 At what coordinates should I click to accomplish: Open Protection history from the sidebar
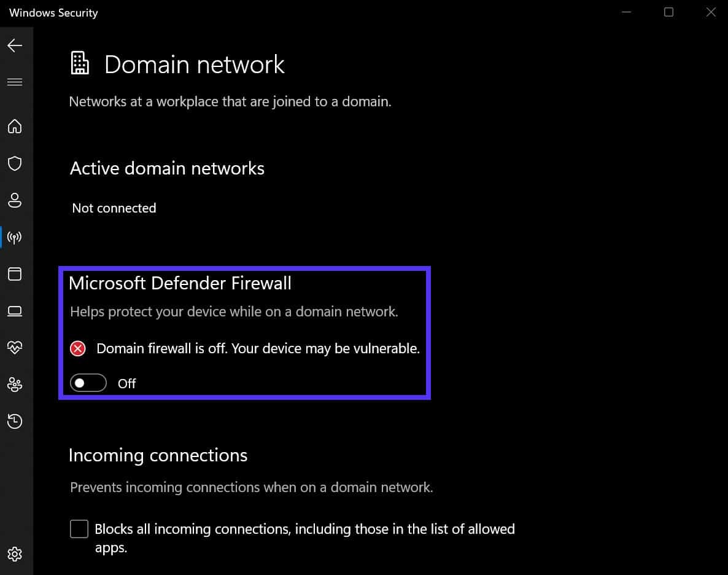[15, 421]
